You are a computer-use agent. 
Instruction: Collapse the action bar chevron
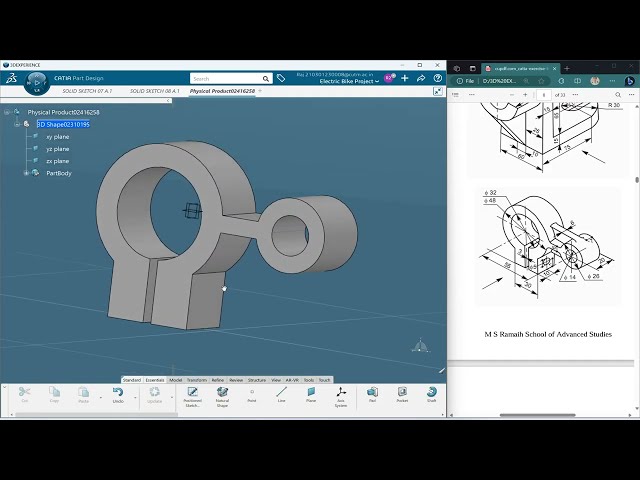pos(4,387)
